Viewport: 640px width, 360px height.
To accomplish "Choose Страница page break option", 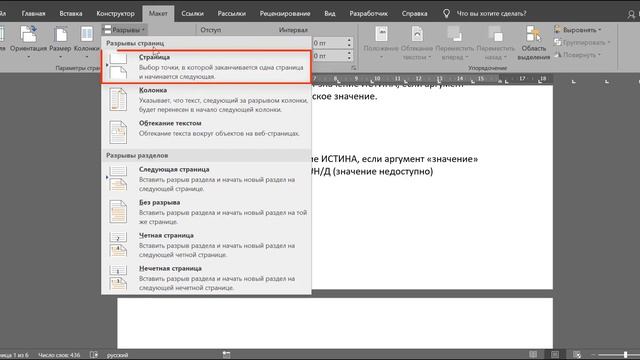I will pos(206,67).
